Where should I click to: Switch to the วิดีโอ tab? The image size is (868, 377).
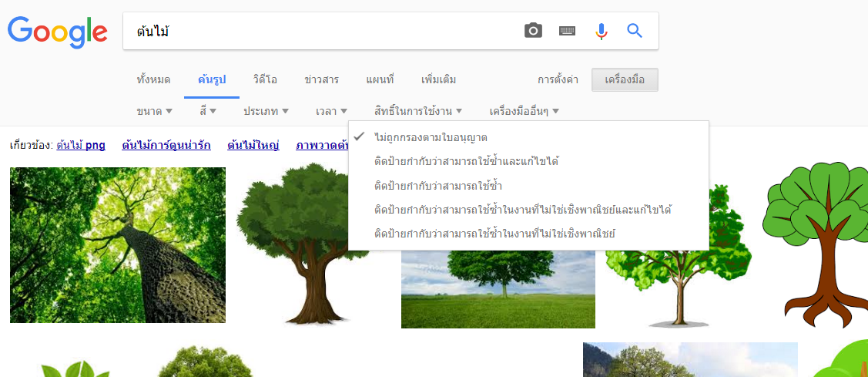pos(265,79)
